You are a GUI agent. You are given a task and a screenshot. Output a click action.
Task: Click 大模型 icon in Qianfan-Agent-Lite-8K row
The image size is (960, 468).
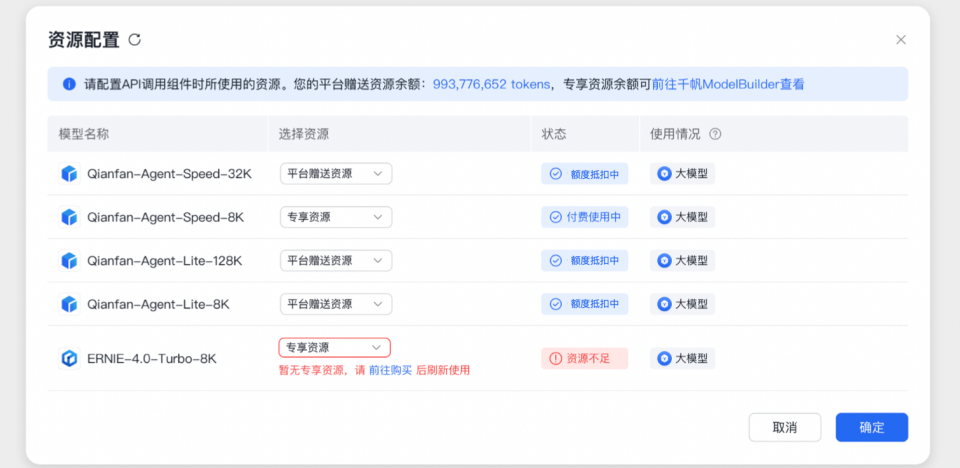pyautogui.click(x=664, y=304)
